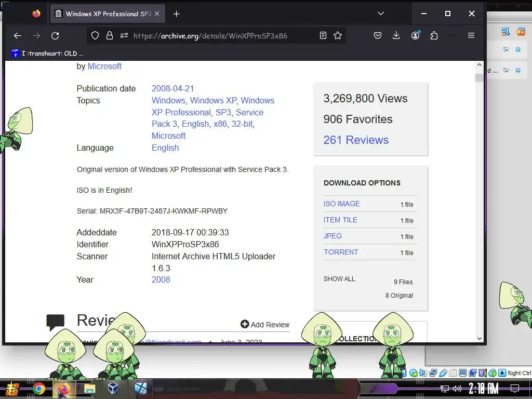Click SHOW ALL download files
Image resolution: width=532 pixels, height=399 pixels.
[339, 279]
